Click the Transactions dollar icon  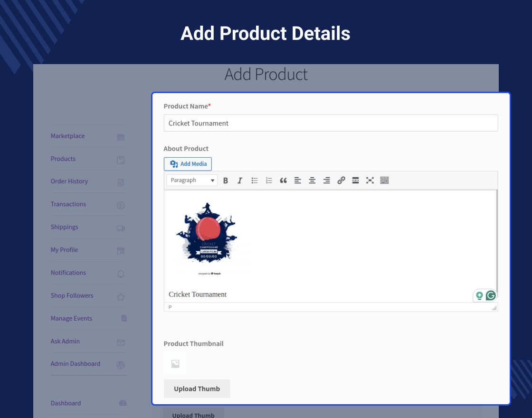coord(121,205)
